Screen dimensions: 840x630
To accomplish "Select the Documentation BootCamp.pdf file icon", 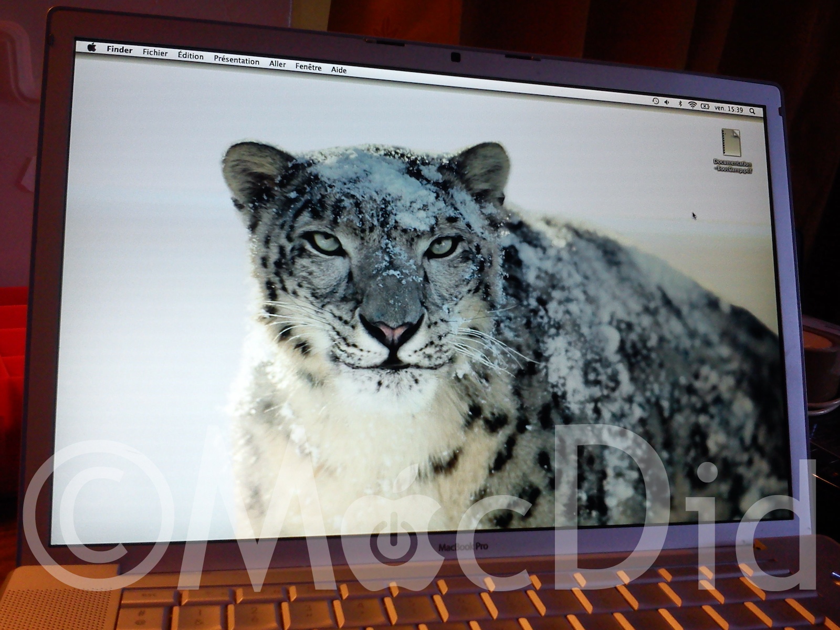I will point(731,142).
